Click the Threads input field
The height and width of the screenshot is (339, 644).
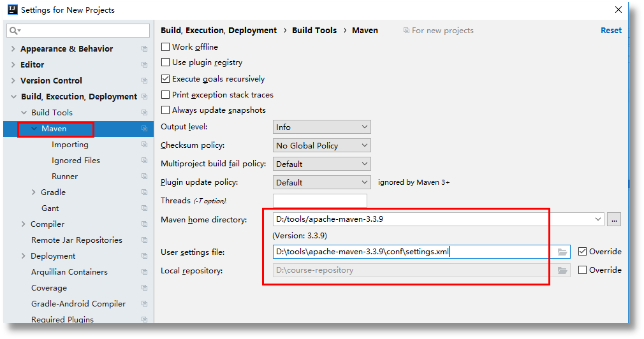[x=320, y=201]
